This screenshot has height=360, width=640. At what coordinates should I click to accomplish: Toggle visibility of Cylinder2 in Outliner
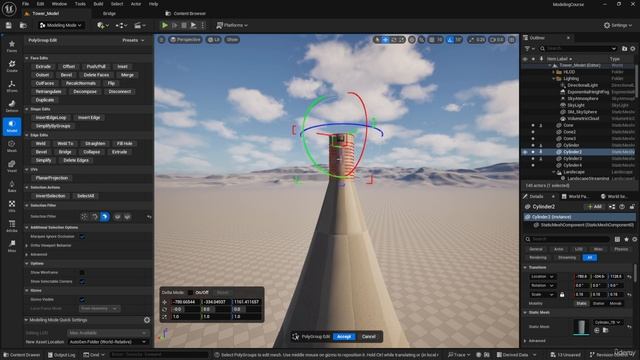(x=525, y=152)
